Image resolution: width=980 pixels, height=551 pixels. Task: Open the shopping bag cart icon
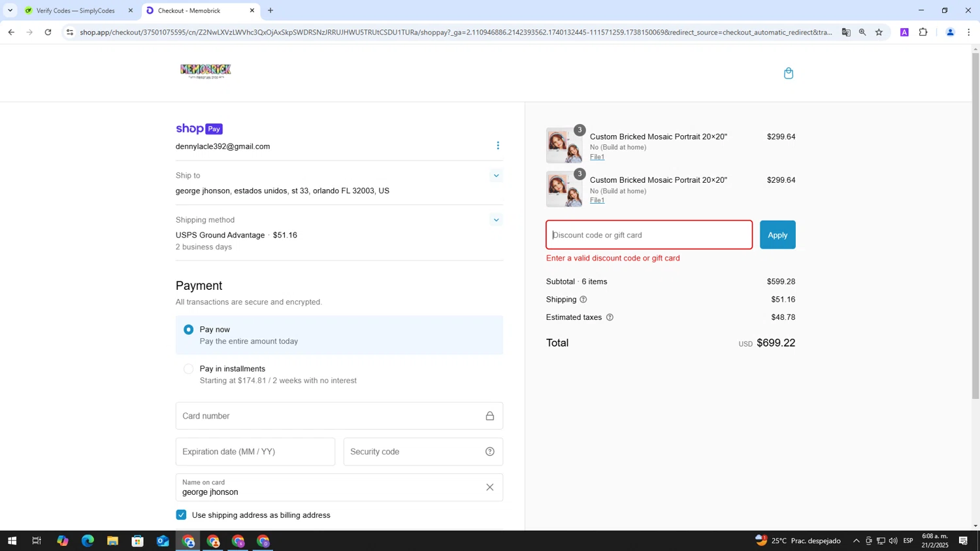coord(788,73)
